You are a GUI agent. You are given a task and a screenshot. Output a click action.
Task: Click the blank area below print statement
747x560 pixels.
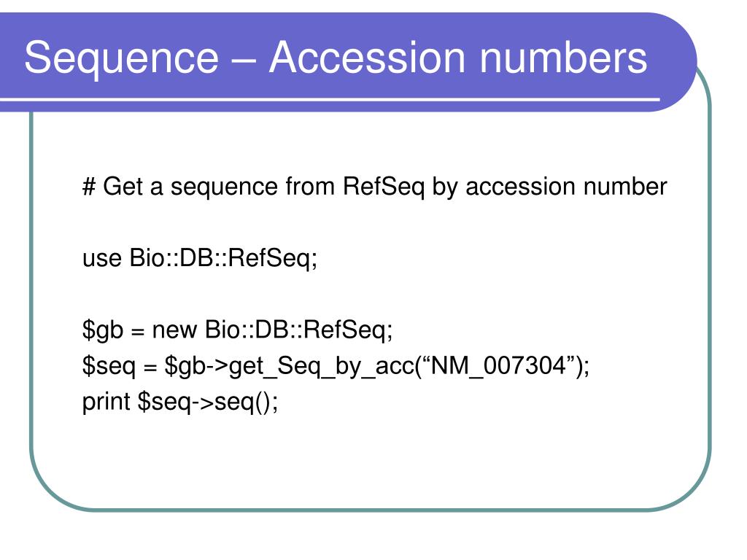(x=371, y=462)
